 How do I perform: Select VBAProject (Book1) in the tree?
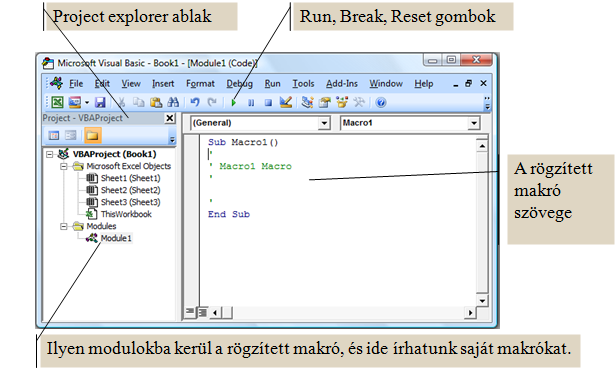pos(114,154)
